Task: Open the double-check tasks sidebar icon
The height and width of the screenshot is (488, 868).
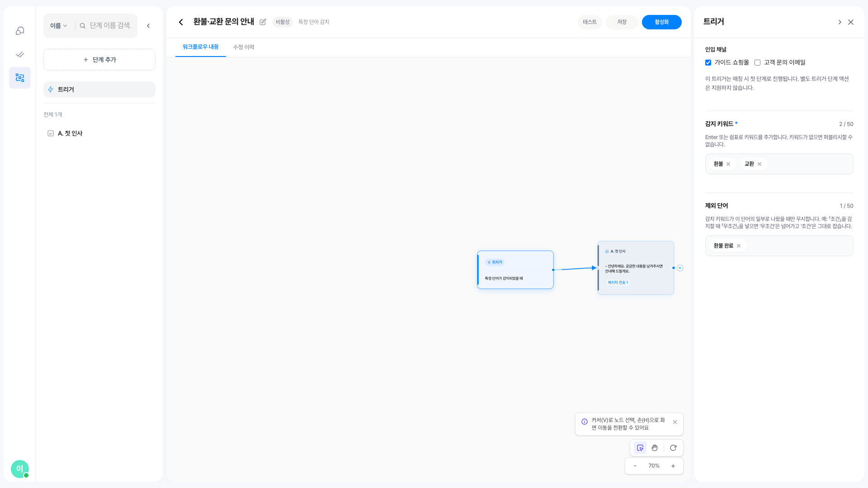Action: [x=20, y=54]
